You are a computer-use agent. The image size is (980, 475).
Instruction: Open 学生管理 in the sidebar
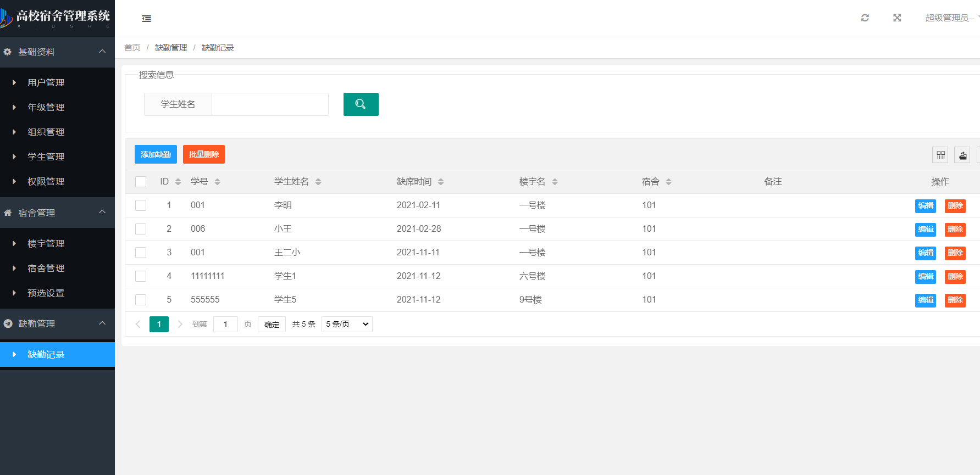point(46,157)
